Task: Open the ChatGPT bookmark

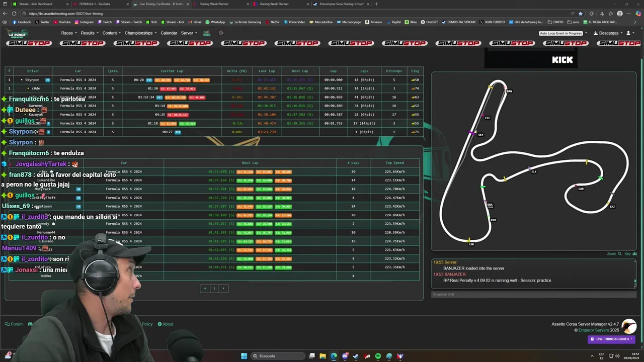Action: (x=430, y=22)
